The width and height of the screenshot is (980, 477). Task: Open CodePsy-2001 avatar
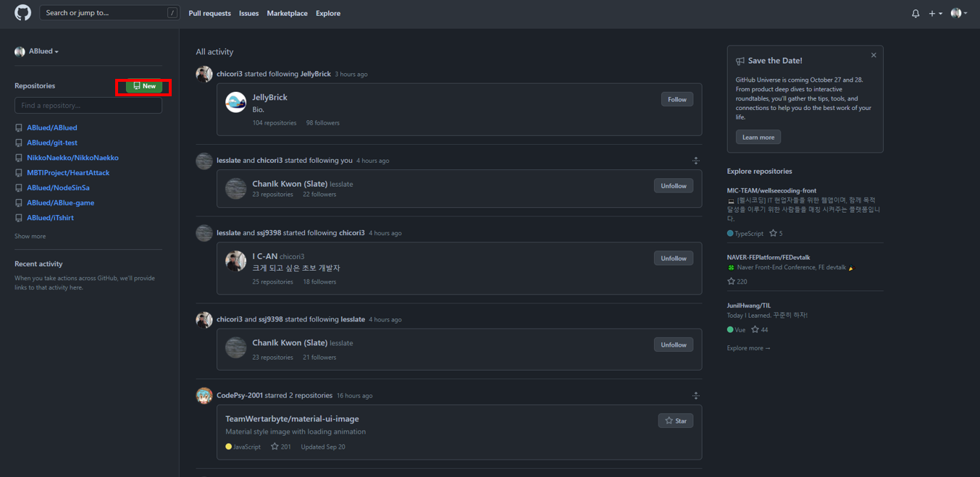(x=204, y=395)
